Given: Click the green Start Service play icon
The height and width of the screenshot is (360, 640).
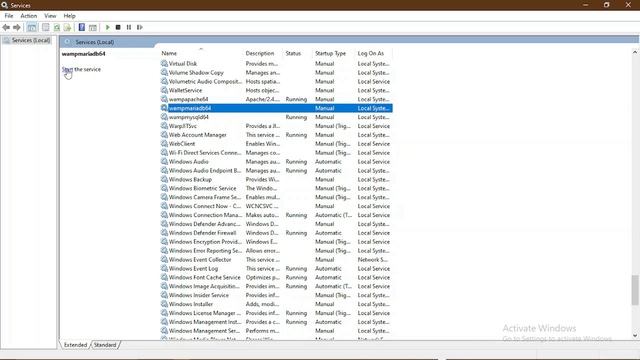Looking at the screenshot, I should coord(107,27).
